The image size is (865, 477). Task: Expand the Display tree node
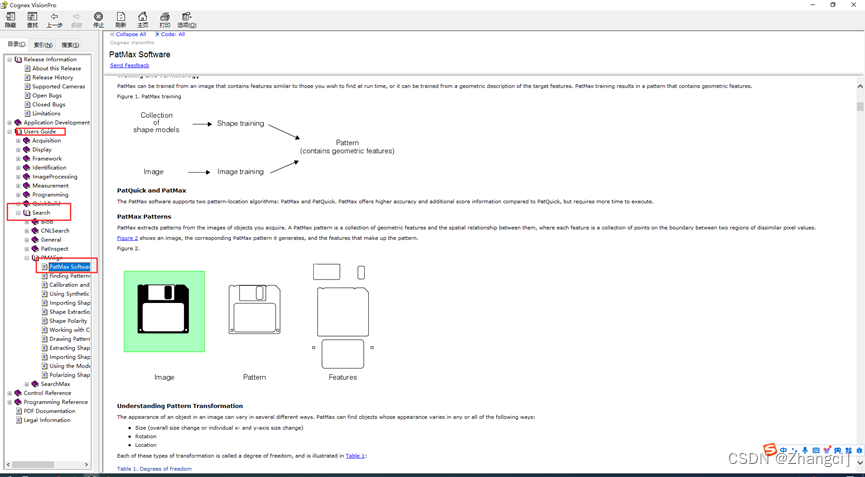(x=18, y=149)
